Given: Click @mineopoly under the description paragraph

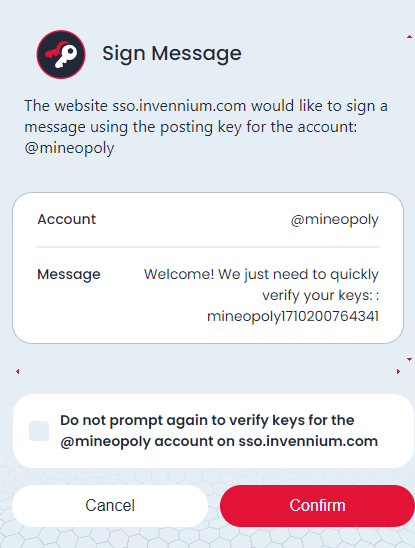Looking at the screenshot, I should click(x=69, y=148).
